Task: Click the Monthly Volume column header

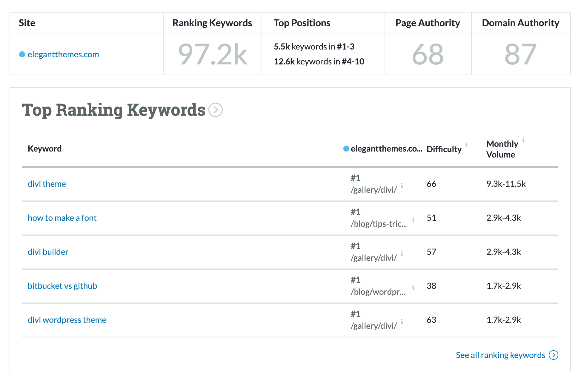Action: pyautogui.click(x=502, y=149)
